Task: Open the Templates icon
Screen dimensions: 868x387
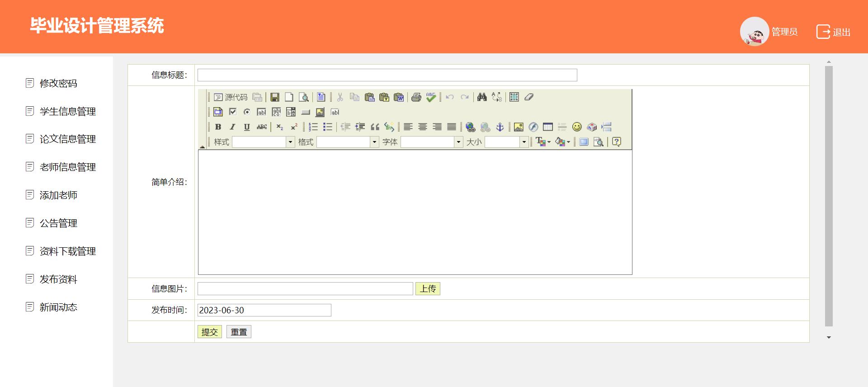Action: pyautogui.click(x=321, y=97)
